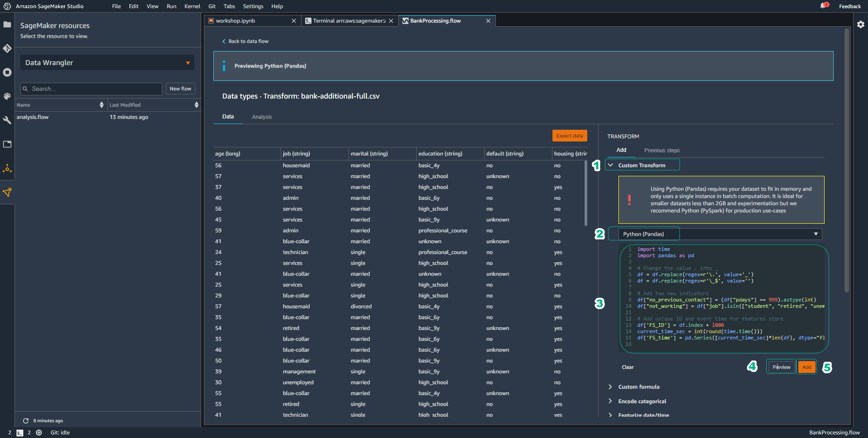Click the terminal icon in the status bar

[19, 433]
